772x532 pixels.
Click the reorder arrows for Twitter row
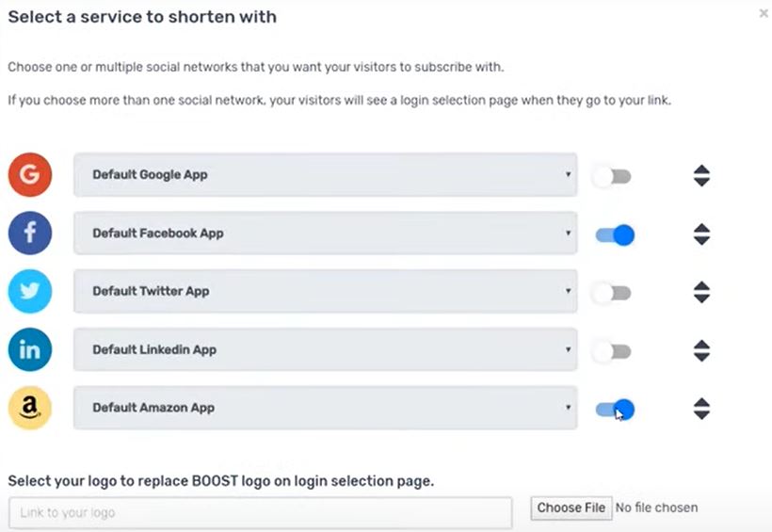[x=701, y=293]
